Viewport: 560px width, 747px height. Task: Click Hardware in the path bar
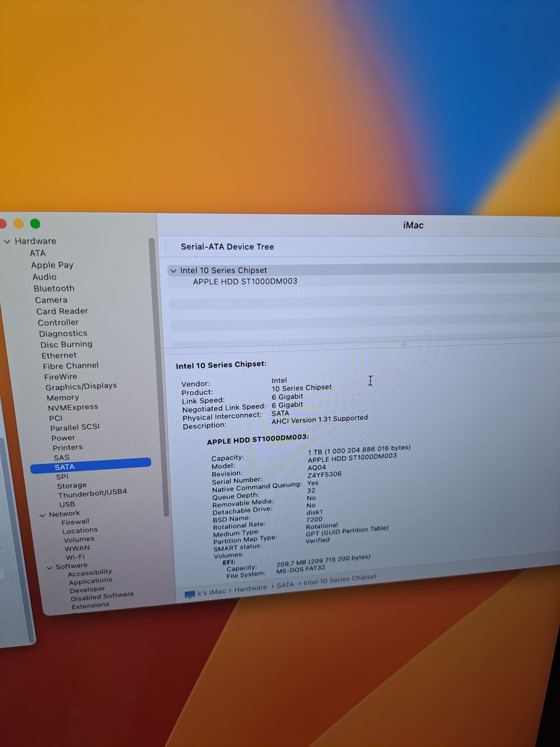[x=250, y=588]
